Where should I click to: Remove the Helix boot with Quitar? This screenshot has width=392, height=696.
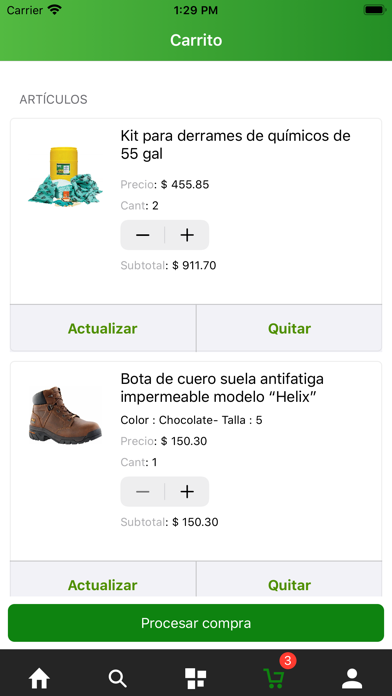[x=289, y=579]
